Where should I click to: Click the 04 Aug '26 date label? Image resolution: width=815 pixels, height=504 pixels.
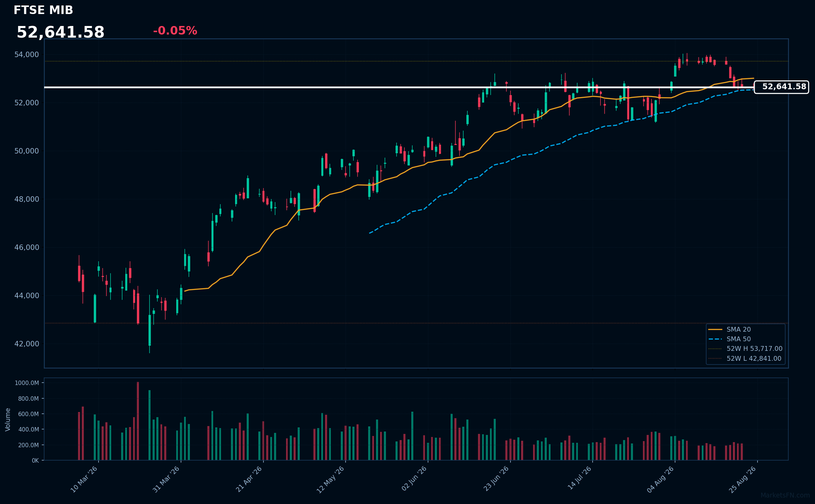(660, 479)
